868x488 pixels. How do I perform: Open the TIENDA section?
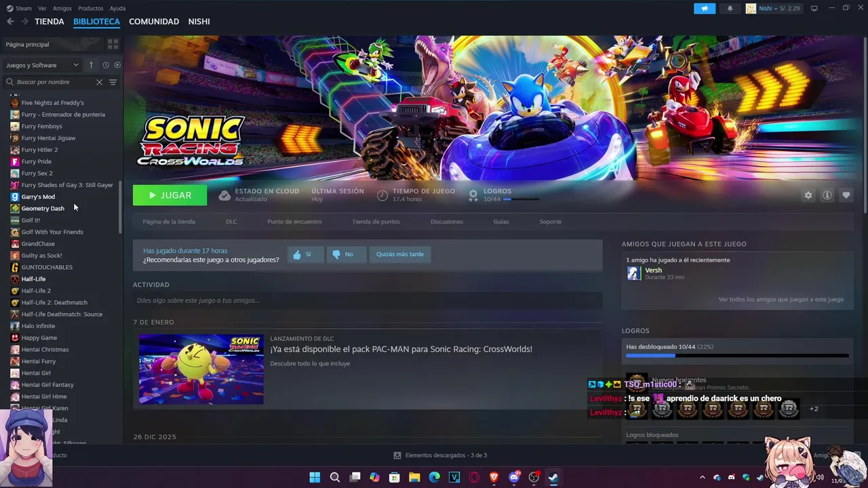point(50,22)
